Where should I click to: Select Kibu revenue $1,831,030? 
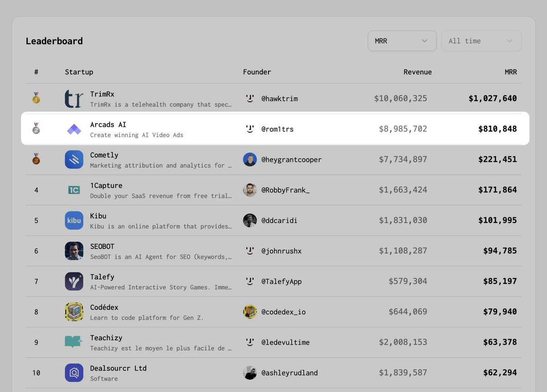pyautogui.click(x=403, y=221)
